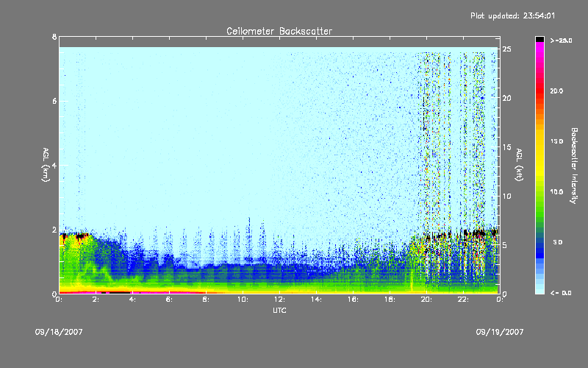The width and height of the screenshot is (588, 368).
Task: Click the "5" tick on kft axis
Action: [x=505, y=245]
